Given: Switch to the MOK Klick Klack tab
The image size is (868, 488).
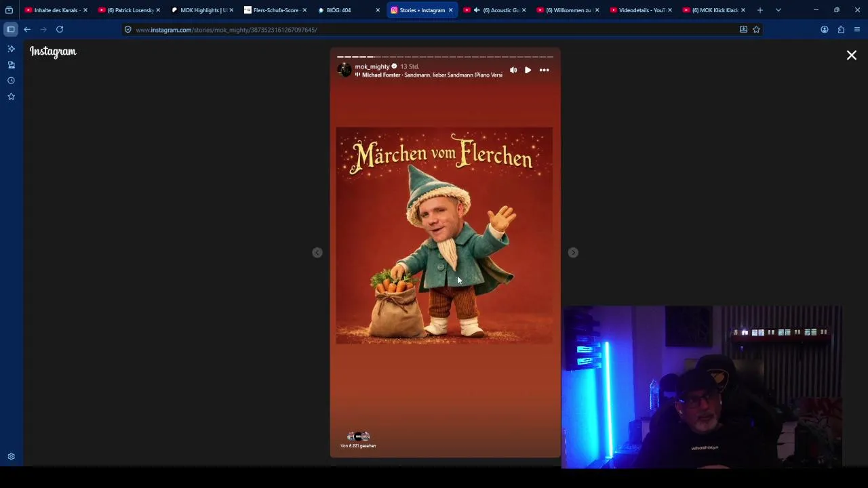Looking at the screenshot, I should coord(713,10).
